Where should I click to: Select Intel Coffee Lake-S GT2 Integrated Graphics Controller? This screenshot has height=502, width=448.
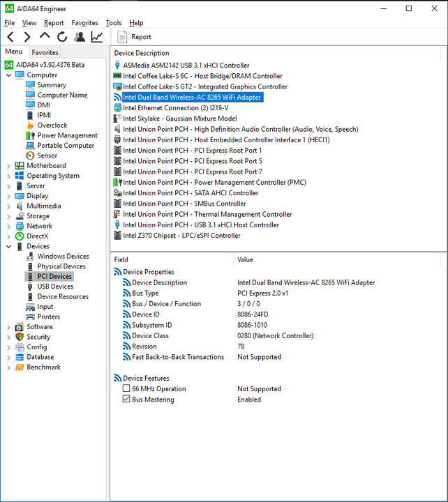(x=205, y=86)
